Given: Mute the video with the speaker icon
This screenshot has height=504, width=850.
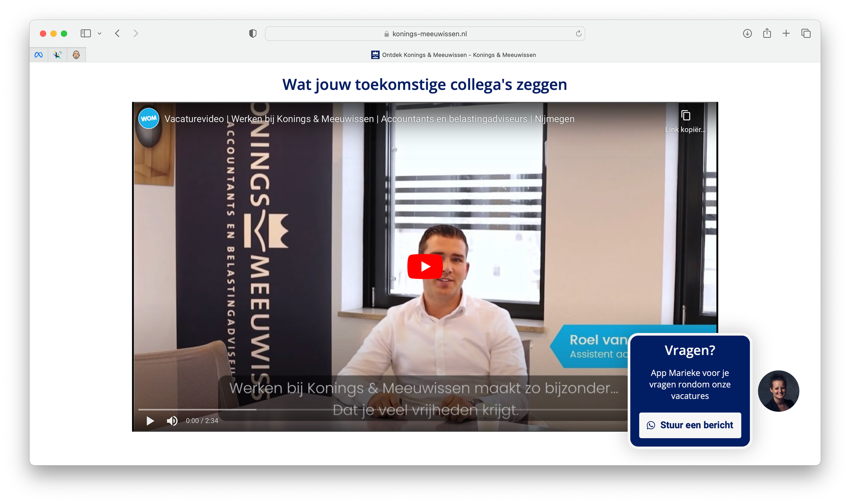Looking at the screenshot, I should [x=172, y=421].
